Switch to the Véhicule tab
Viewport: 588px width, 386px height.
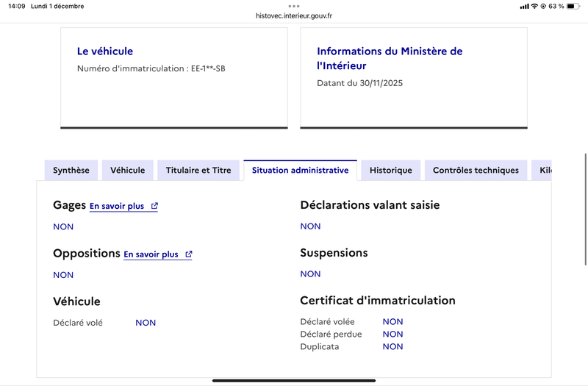(x=128, y=171)
